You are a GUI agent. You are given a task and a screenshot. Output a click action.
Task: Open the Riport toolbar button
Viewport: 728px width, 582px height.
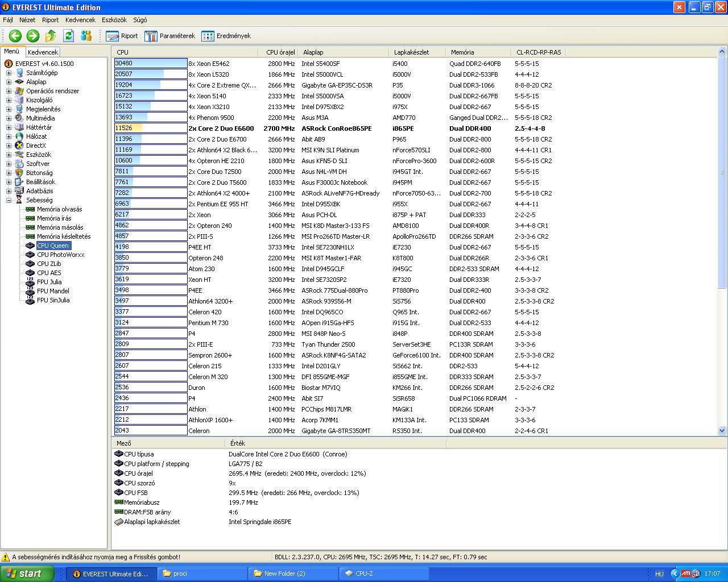coord(122,36)
